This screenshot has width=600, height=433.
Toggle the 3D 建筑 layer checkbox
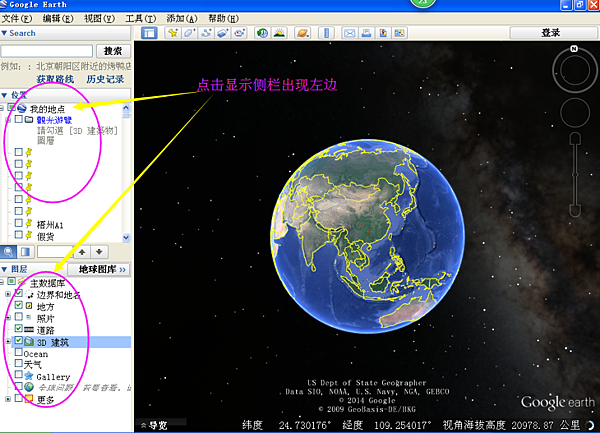pos(18,340)
